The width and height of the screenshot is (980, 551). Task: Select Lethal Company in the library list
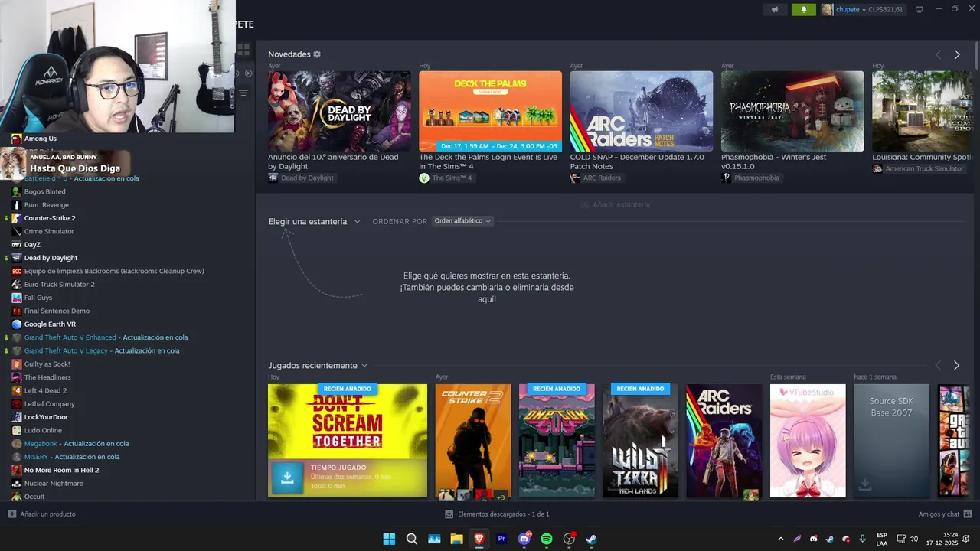click(49, 404)
